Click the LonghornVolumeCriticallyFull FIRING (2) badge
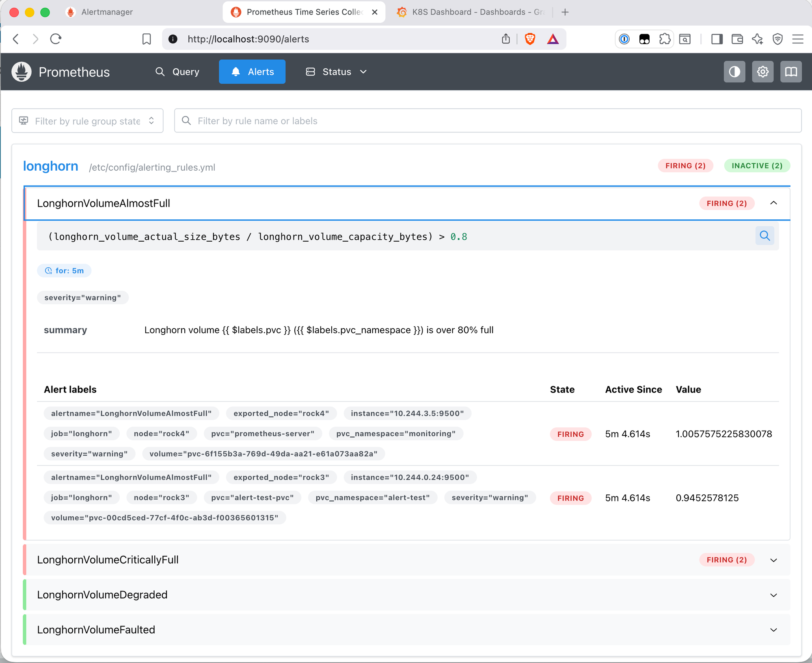Screen dimensions: 812x663 pyautogui.click(x=727, y=560)
